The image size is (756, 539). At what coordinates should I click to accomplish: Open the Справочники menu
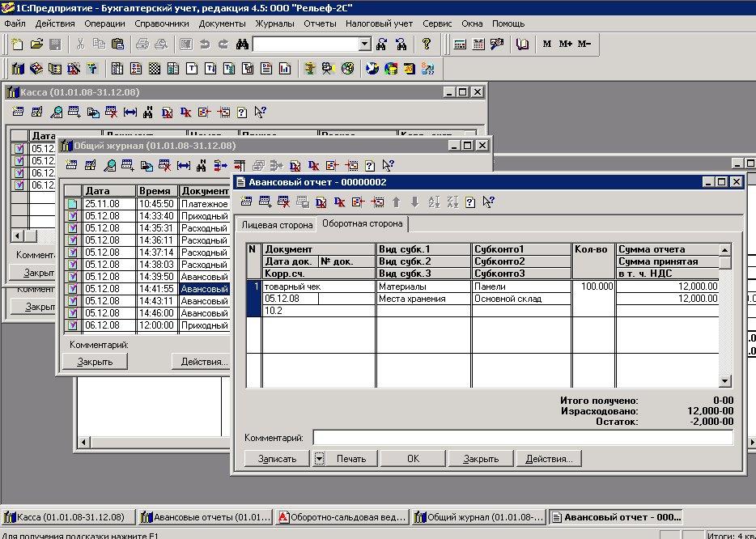tap(162, 23)
